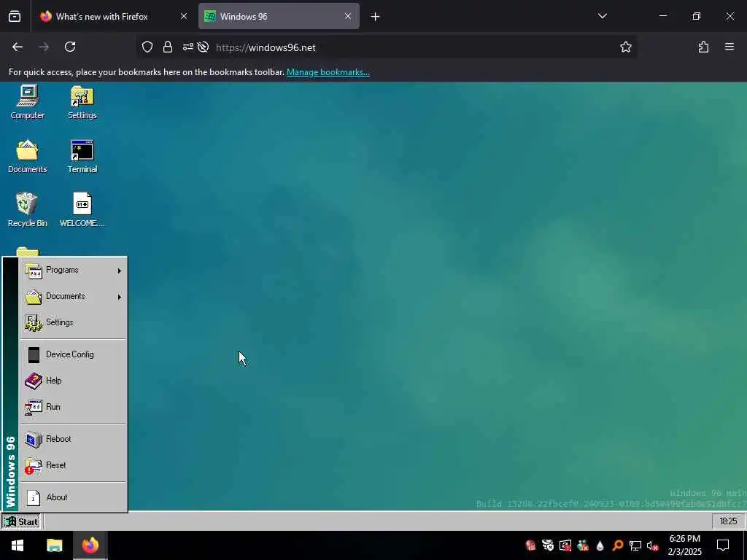This screenshot has width=747, height=560.
Task: Close the Windows 96 browser tab
Action: coord(348,16)
